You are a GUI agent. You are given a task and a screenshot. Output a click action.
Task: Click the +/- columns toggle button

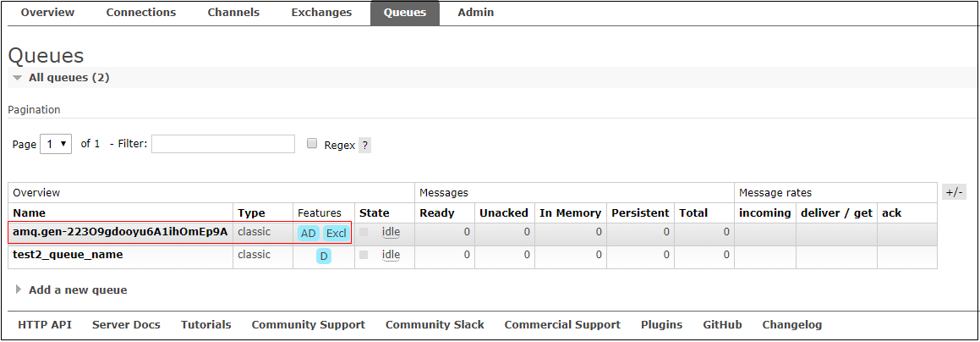point(954,192)
